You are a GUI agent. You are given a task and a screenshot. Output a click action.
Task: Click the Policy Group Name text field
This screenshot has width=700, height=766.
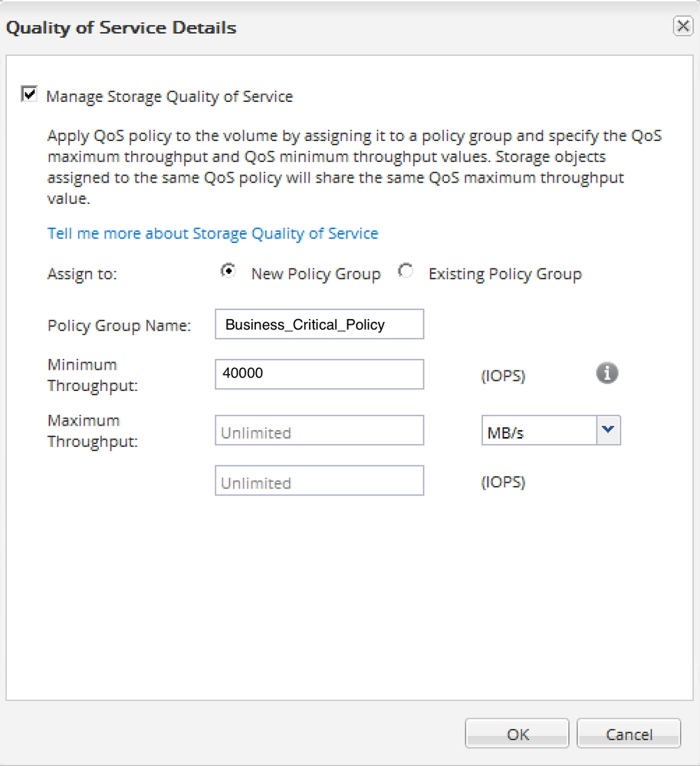click(319, 324)
